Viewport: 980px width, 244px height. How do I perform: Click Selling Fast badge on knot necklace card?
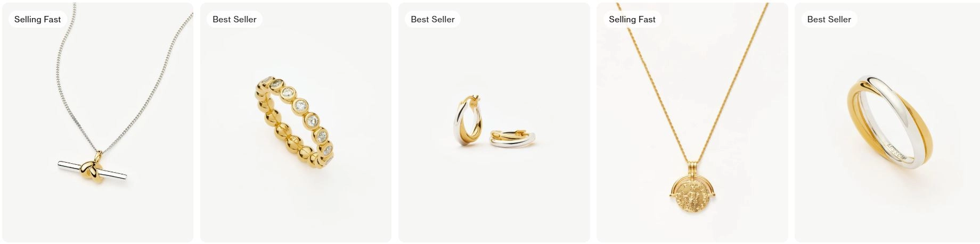coord(37,19)
